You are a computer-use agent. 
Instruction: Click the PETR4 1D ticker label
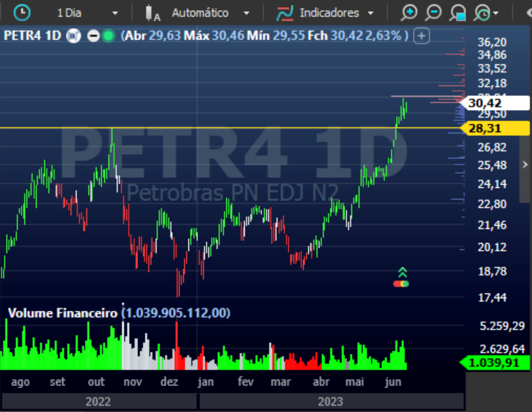[x=32, y=35]
